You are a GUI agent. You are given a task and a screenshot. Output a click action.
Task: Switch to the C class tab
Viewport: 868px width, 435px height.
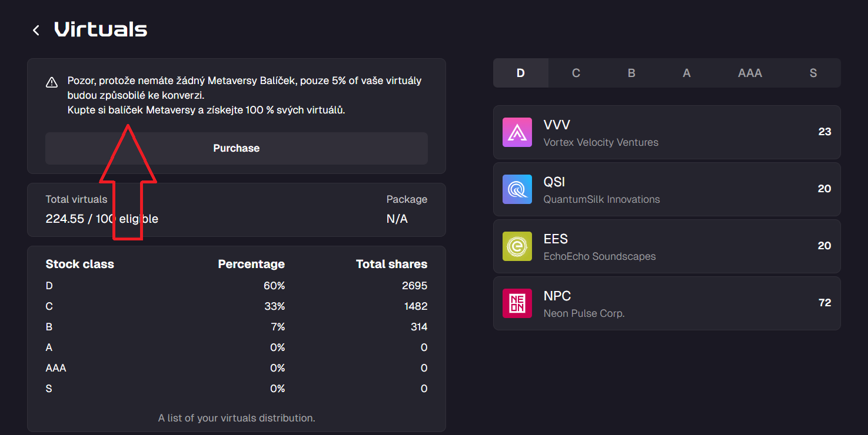576,73
